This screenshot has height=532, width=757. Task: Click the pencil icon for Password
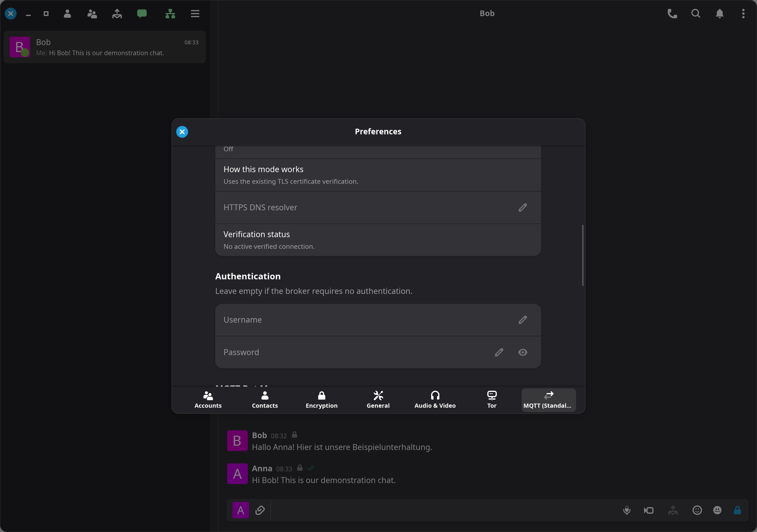(x=499, y=352)
